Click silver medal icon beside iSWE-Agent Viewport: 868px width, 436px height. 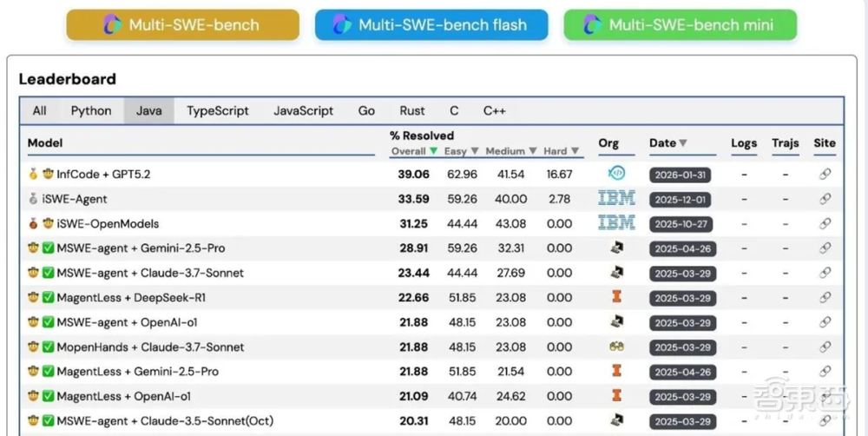(33, 199)
